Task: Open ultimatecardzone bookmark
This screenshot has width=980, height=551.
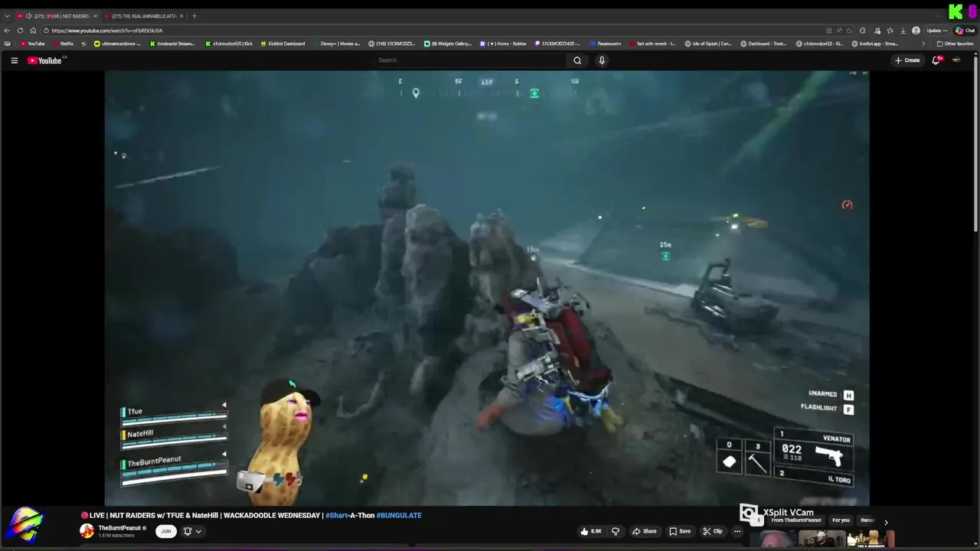Action: 117,44
